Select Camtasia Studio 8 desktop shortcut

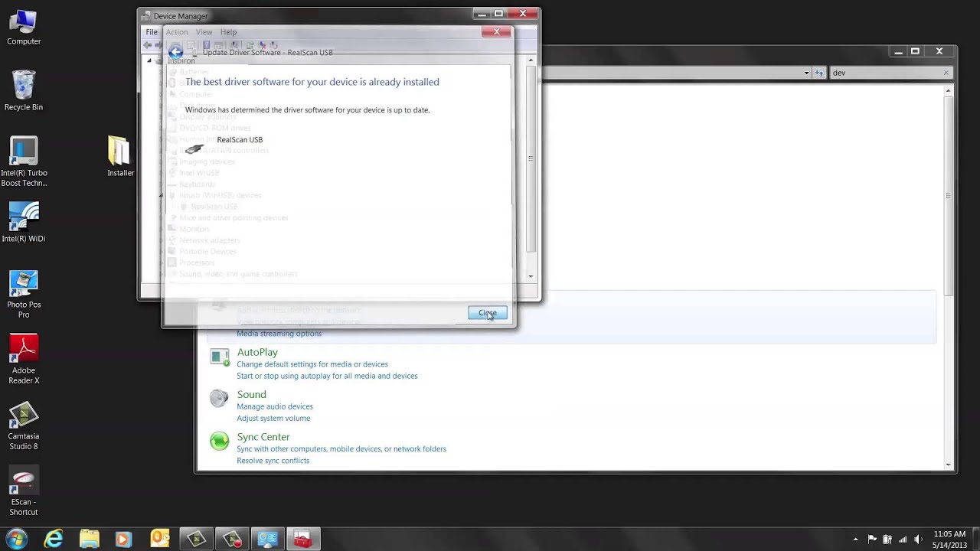point(24,426)
